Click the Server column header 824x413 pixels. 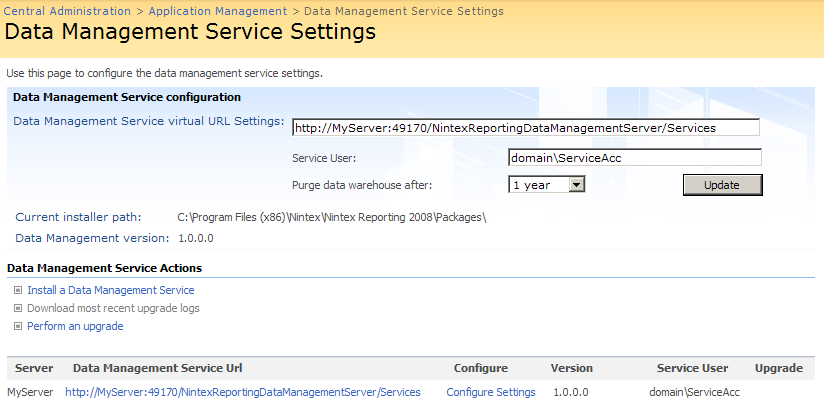coord(34,368)
